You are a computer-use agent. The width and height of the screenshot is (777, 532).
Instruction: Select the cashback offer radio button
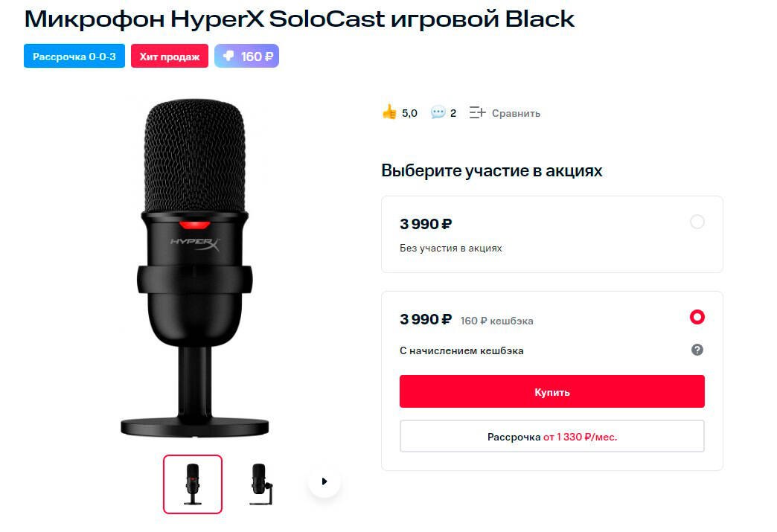point(697,318)
